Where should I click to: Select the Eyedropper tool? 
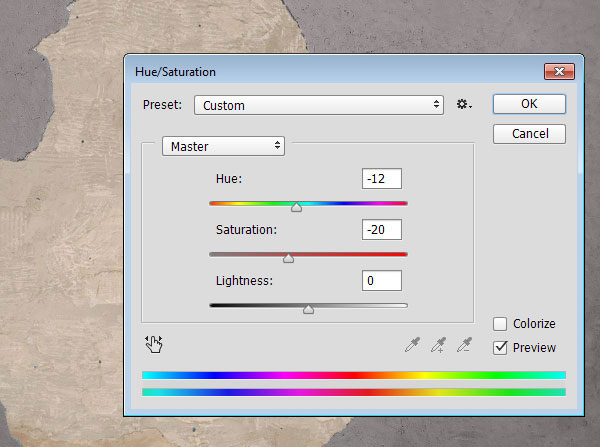(x=412, y=344)
